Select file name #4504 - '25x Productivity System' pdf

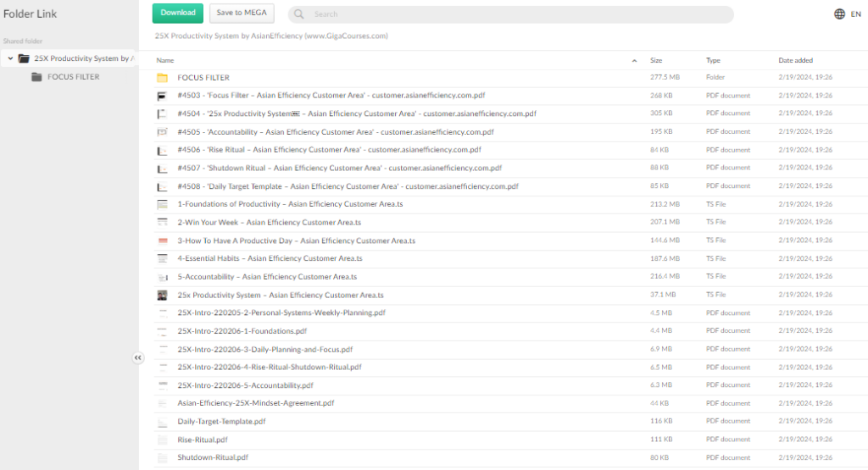[x=357, y=113]
